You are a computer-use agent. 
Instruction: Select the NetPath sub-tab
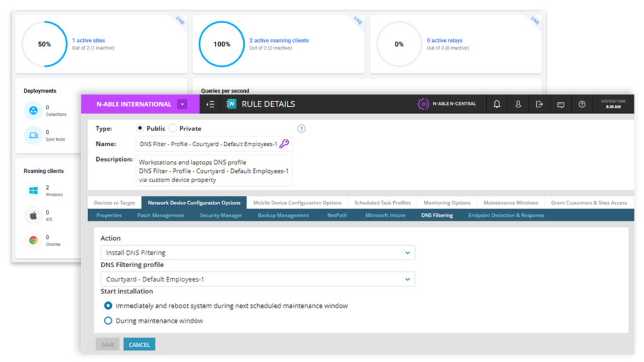pyautogui.click(x=337, y=215)
